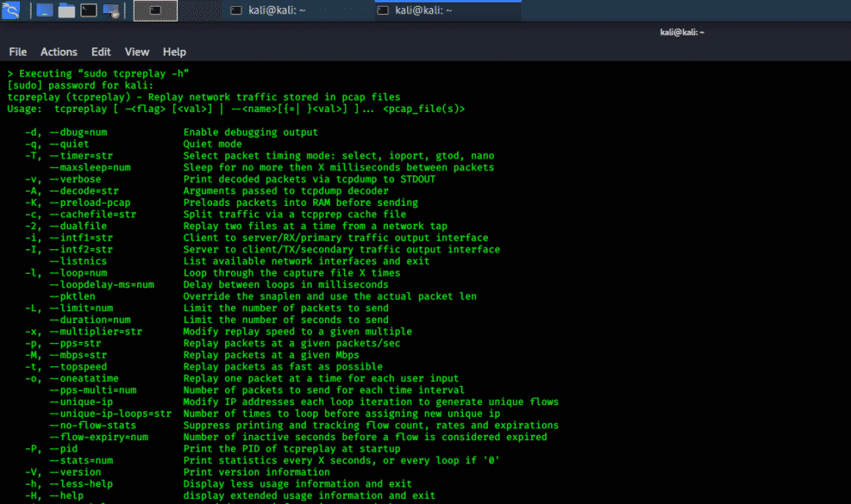This screenshot has height=504, width=851.
Task: Click the 'Executing sudo tcpreplay -h' line
Action: point(98,73)
